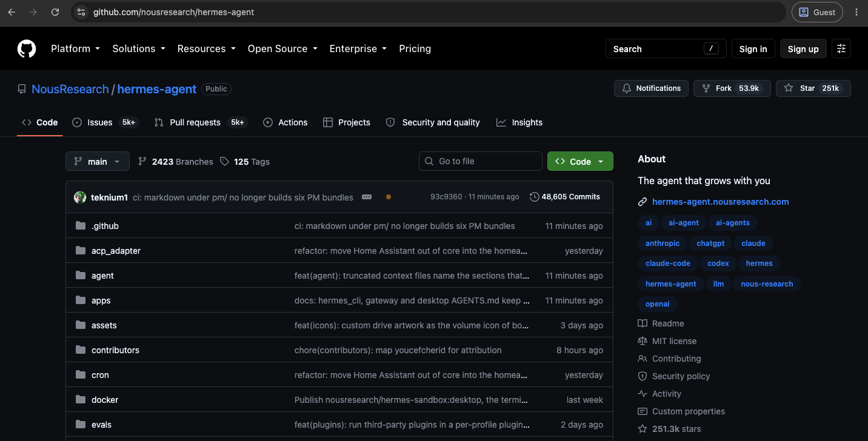Visit hermes-agent.nousresearch.com link

721,202
